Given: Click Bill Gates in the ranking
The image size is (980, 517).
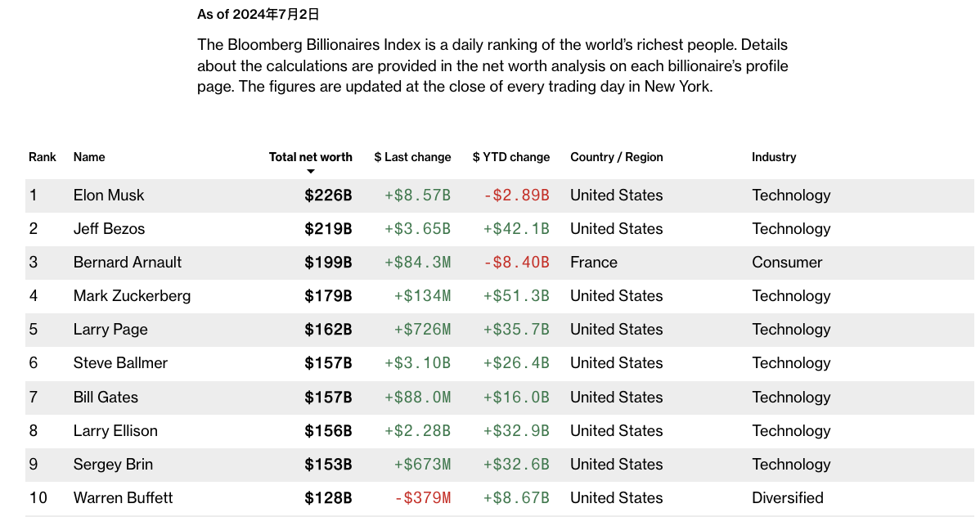Looking at the screenshot, I should [x=106, y=398].
